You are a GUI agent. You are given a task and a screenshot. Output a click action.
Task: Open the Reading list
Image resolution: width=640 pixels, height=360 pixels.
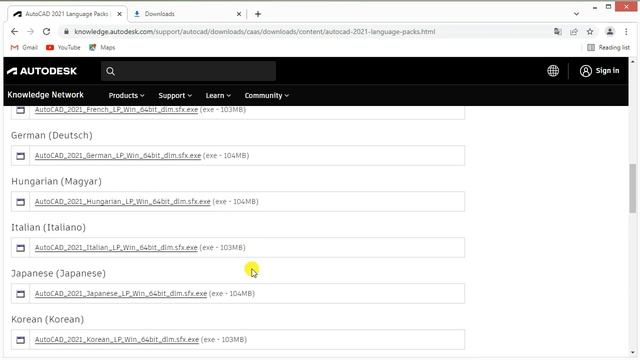pyautogui.click(x=608, y=47)
